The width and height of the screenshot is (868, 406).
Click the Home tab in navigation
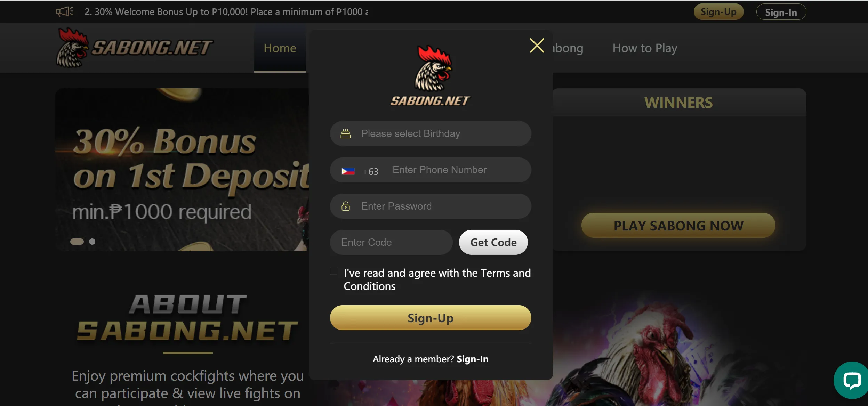point(280,48)
